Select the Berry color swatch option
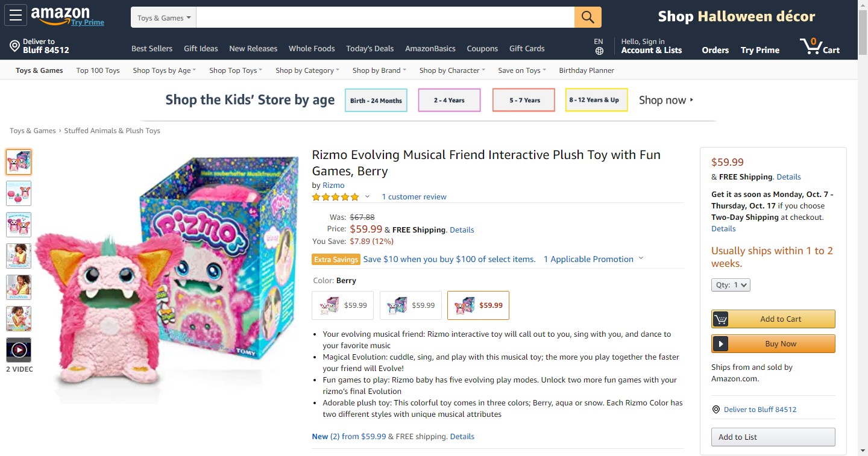The image size is (868, 456). pos(479,305)
